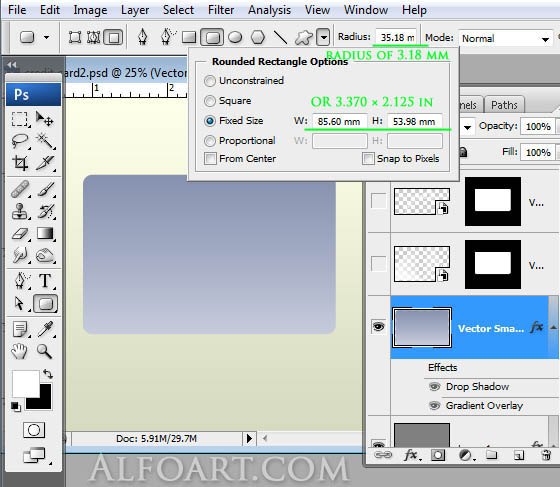Click the foreground color swatch
560x487 pixels.
pyautogui.click(x=26, y=384)
